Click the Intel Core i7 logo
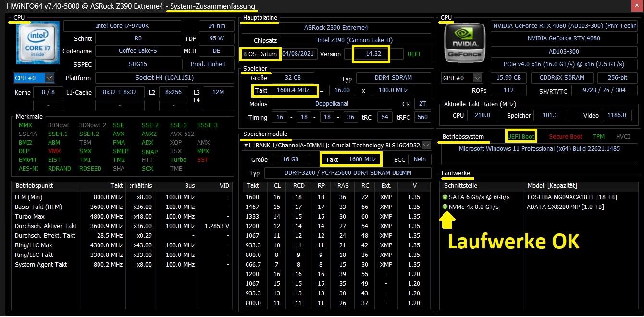The height and width of the screenshot is (317, 644). 38,44
